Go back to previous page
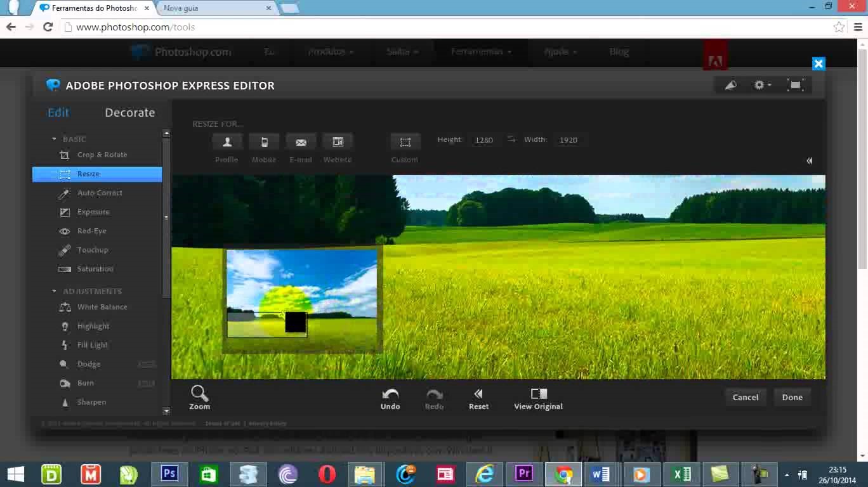This screenshot has height=487, width=868. [11, 27]
